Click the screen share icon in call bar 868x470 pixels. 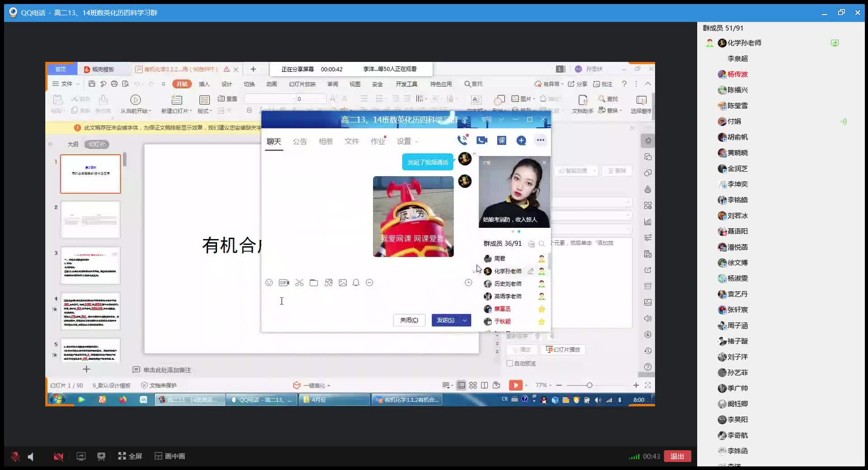point(81,456)
